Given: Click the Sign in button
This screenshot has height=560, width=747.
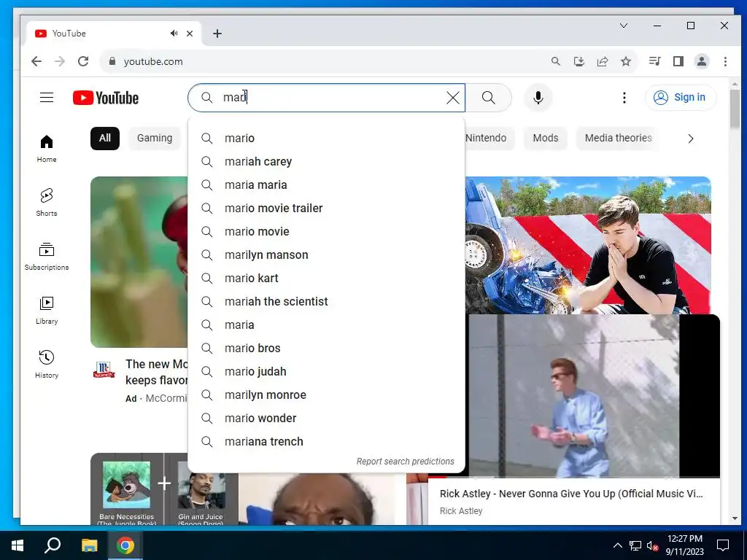Looking at the screenshot, I should click(681, 98).
